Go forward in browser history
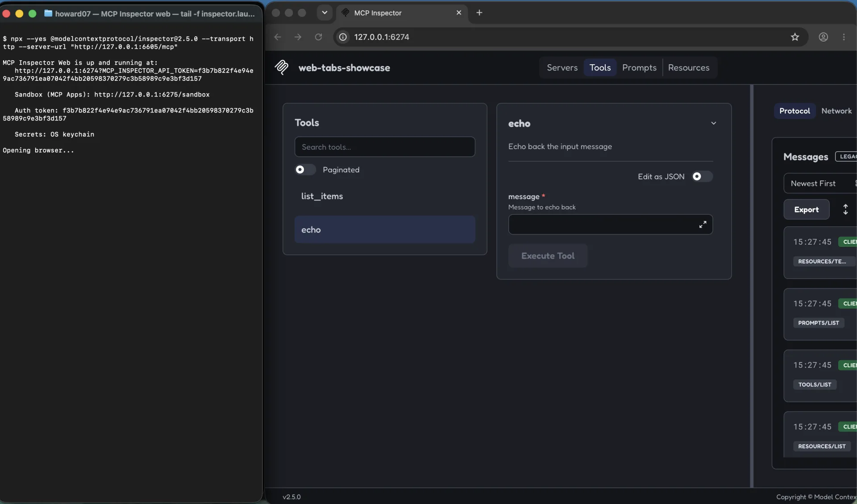 (x=298, y=37)
